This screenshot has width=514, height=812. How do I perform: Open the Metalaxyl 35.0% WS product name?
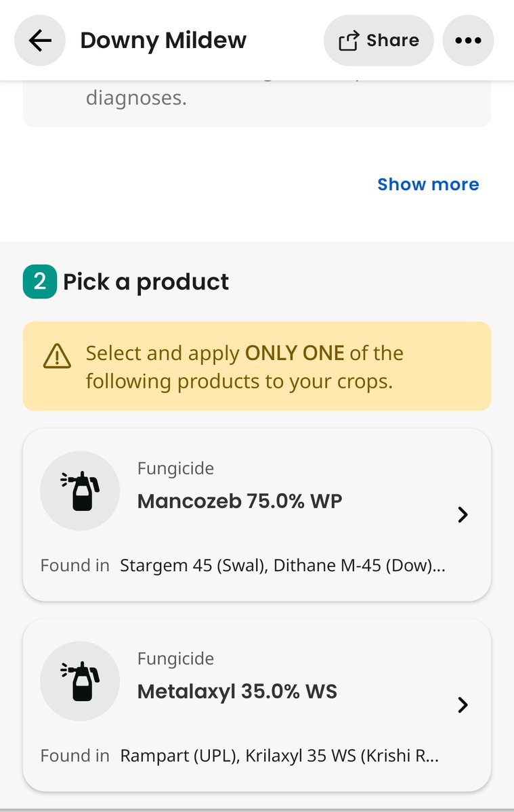[x=237, y=692]
